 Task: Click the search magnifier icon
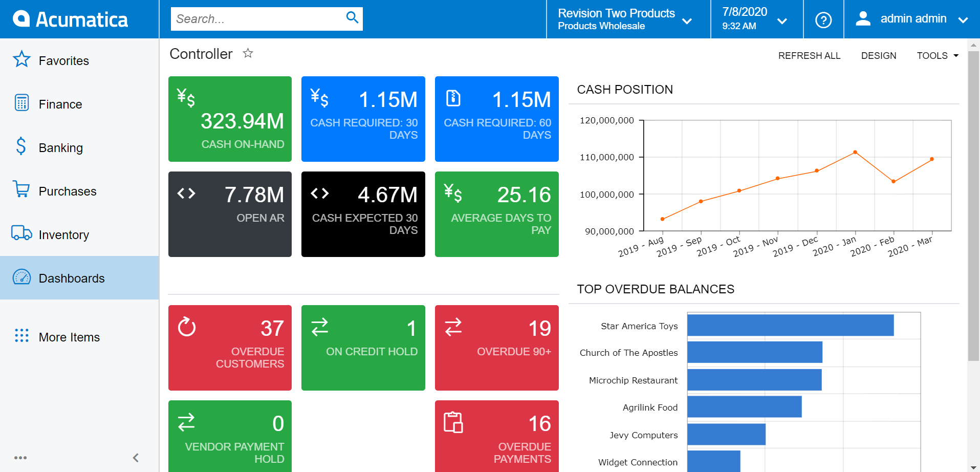tap(352, 17)
